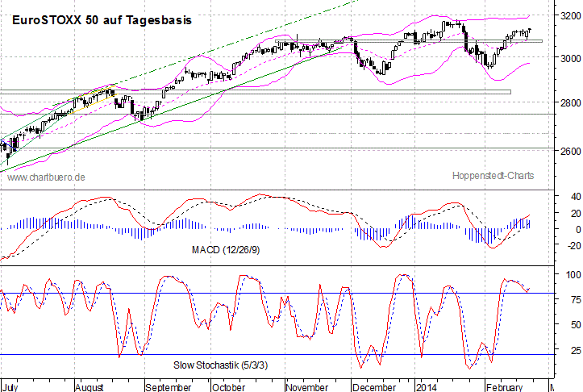This screenshot has width=583, height=392.
Task: Click the stochastic axis value 75
Action: [x=576, y=300]
